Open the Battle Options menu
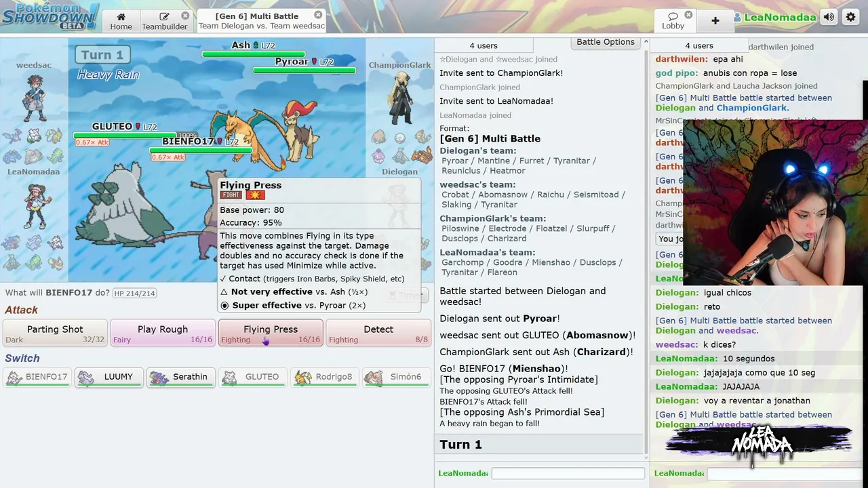The image size is (868, 488). coord(606,42)
